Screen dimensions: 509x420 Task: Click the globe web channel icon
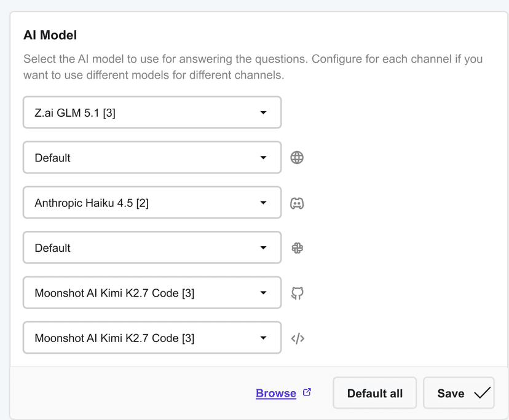[297, 158]
